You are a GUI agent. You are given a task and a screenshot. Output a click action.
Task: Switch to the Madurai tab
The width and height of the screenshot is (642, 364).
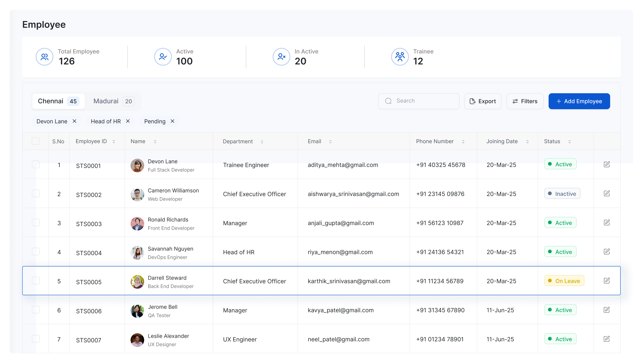(x=114, y=101)
